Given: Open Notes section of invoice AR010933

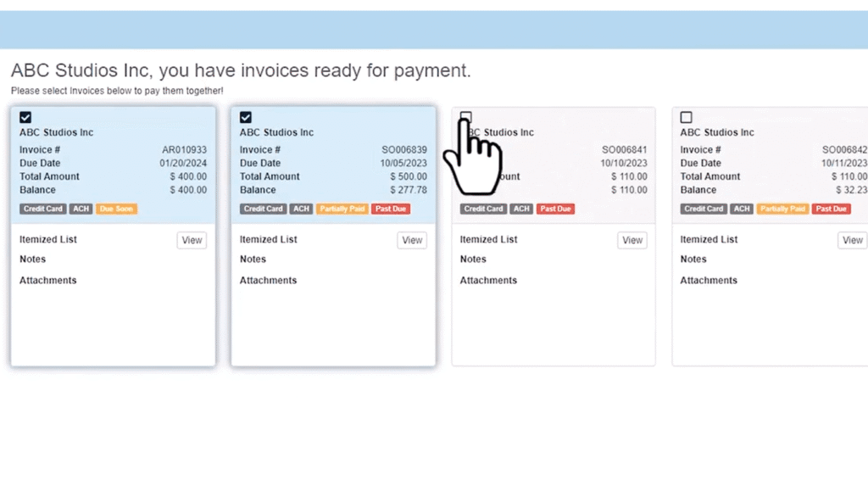Looking at the screenshot, I should (x=33, y=260).
